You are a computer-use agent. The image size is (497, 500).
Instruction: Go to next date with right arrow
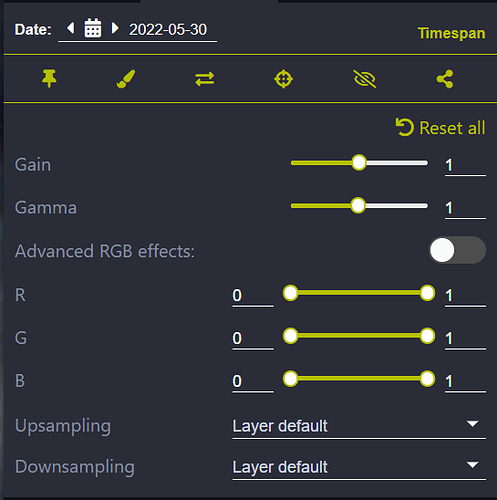(x=115, y=28)
